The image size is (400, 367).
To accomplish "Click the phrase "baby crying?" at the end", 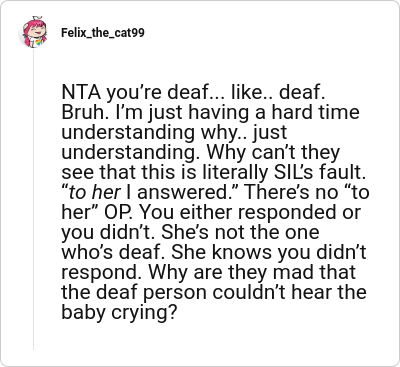I will pyautogui.click(x=118, y=313).
